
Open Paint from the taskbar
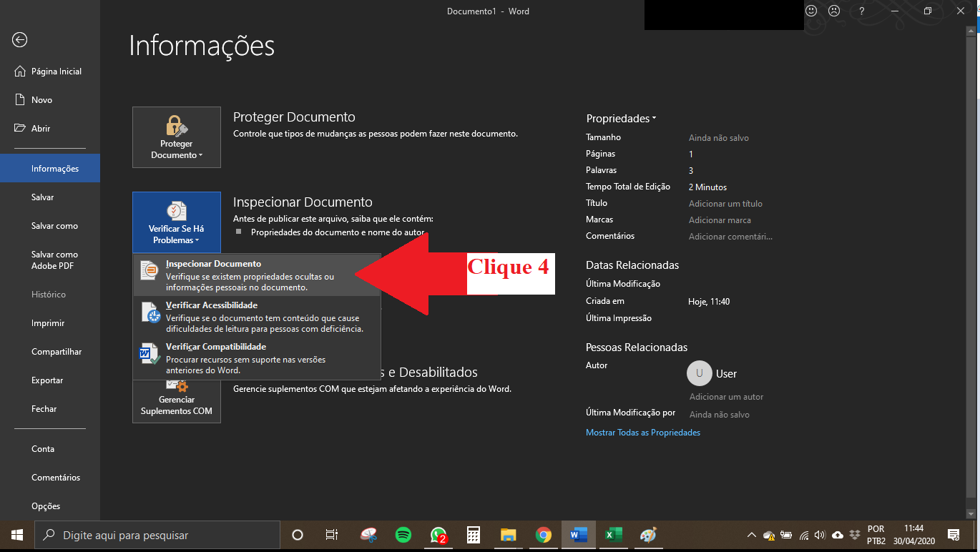[x=648, y=535]
